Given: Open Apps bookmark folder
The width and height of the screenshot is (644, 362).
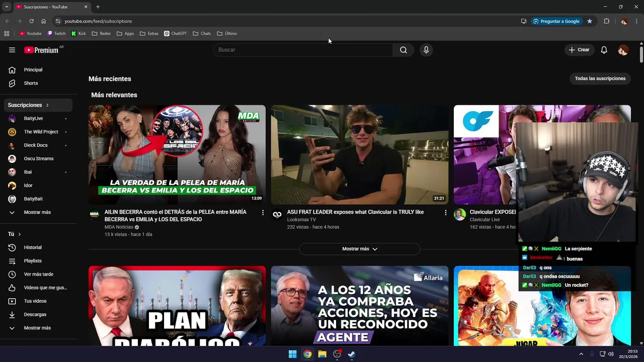Looking at the screenshot, I should [x=125, y=34].
